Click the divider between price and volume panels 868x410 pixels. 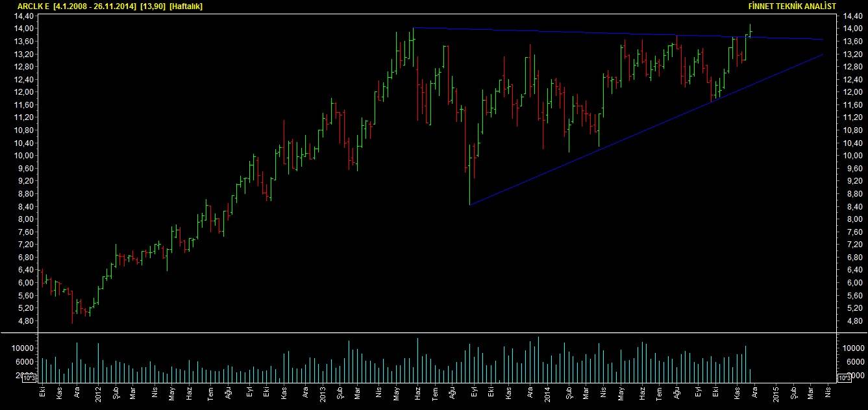(x=434, y=333)
